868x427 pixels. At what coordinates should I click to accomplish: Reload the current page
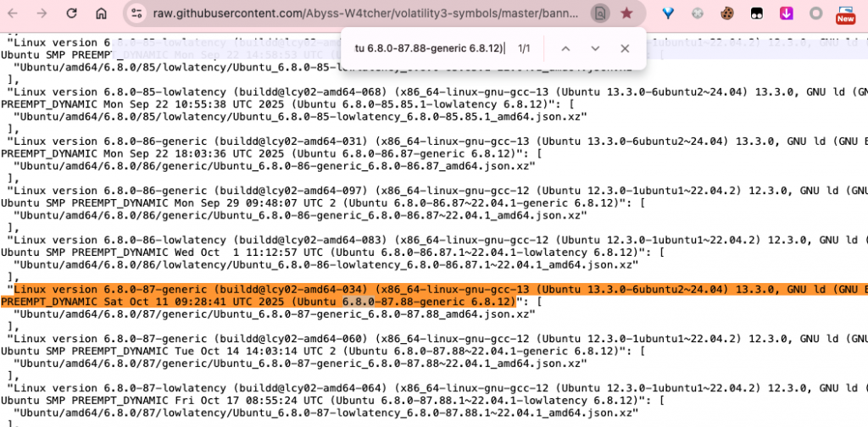click(x=71, y=14)
